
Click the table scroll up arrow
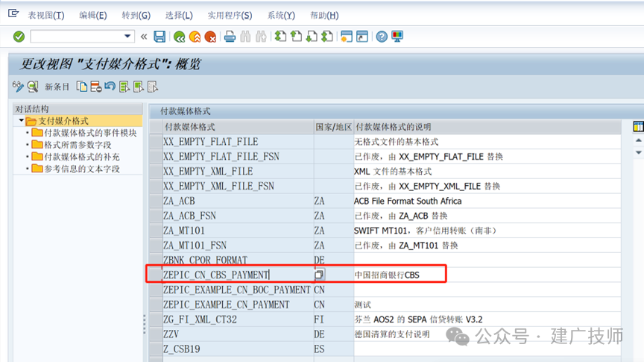638,140
